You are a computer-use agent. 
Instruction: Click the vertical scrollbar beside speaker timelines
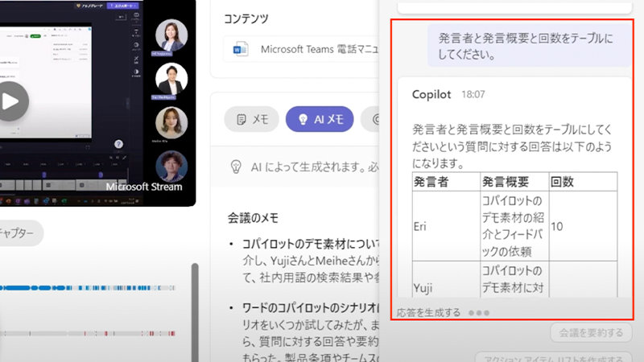tap(193, 306)
